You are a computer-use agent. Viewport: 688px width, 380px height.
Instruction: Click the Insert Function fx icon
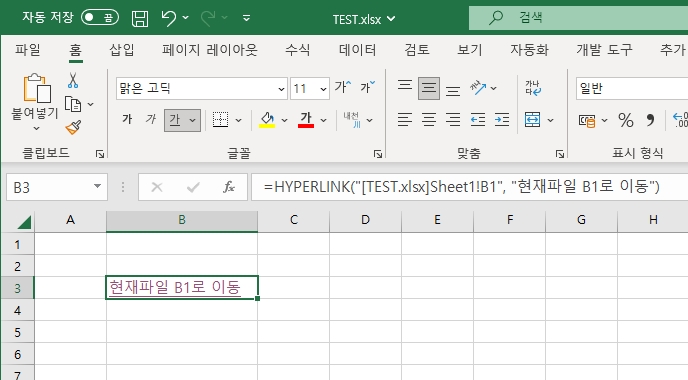tap(229, 187)
